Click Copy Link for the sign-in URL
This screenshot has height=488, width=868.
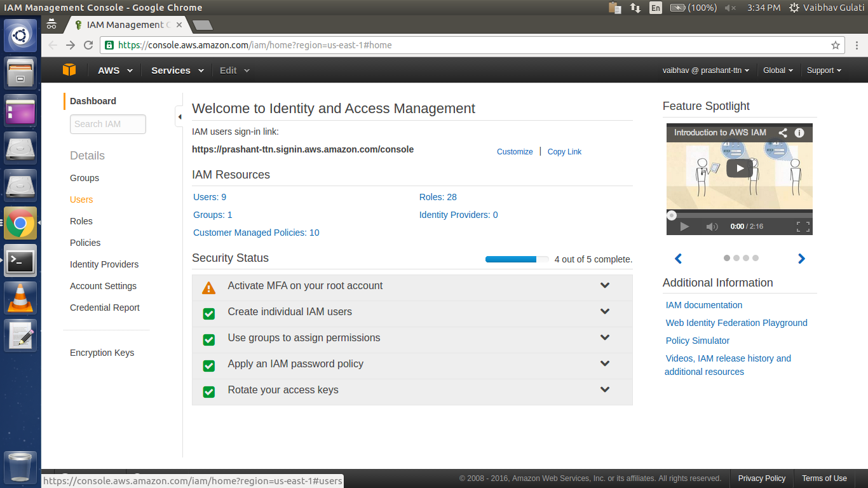[564, 152]
